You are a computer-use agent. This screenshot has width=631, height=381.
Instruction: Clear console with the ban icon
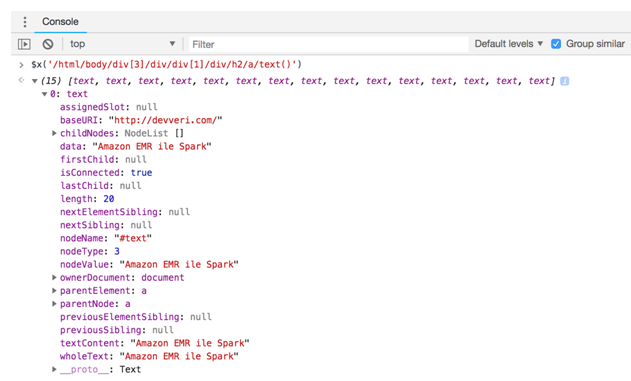pos(48,44)
